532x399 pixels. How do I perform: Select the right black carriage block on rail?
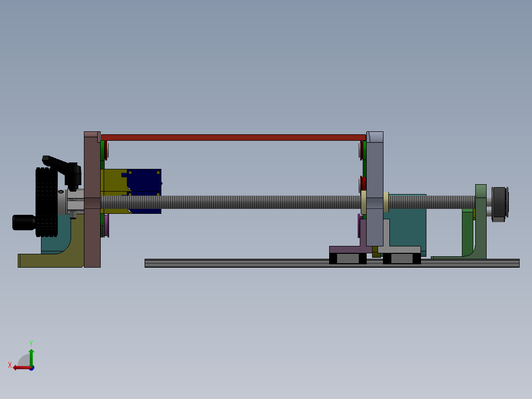(x=402, y=258)
